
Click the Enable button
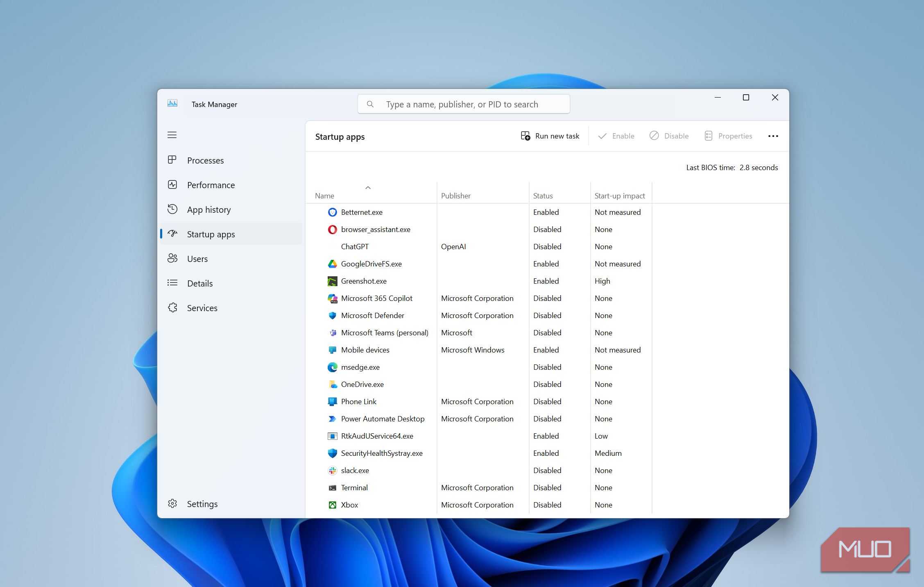point(616,136)
